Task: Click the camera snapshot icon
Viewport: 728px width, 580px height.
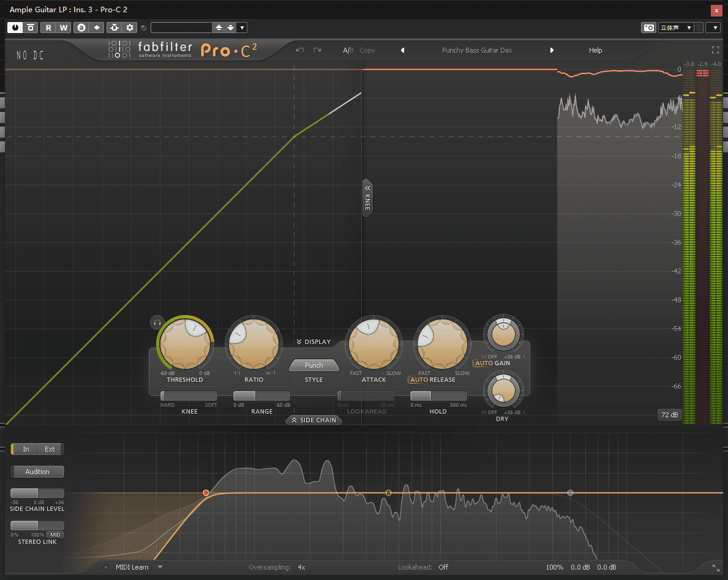Action: (648, 28)
